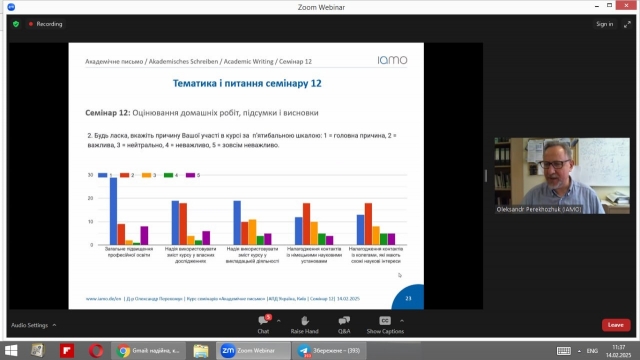Open the Windows Start button
This screenshot has width=640, height=360.
(x=11, y=351)
